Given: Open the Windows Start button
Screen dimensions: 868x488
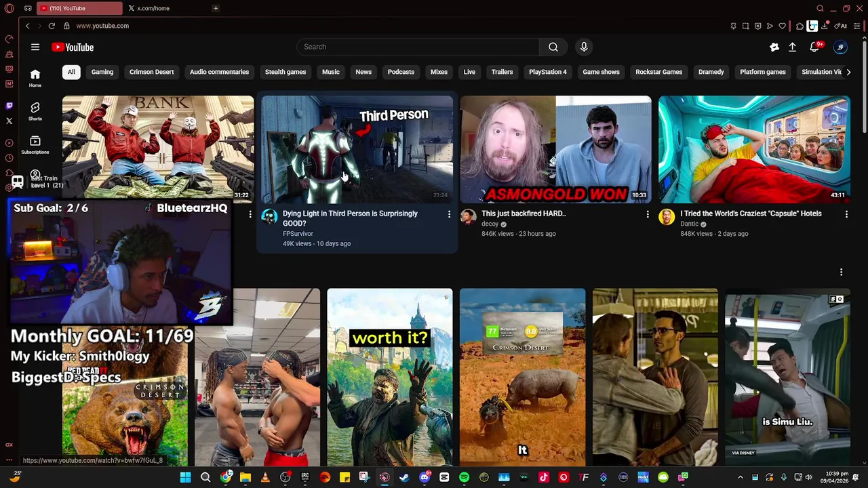Looking at the screenshot, I should click(x=185, y=477).
